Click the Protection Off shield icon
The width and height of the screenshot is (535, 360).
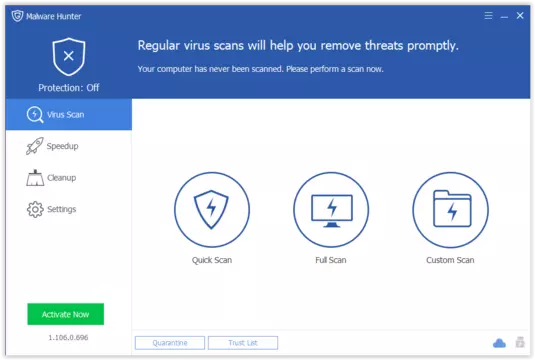point(69,57)
